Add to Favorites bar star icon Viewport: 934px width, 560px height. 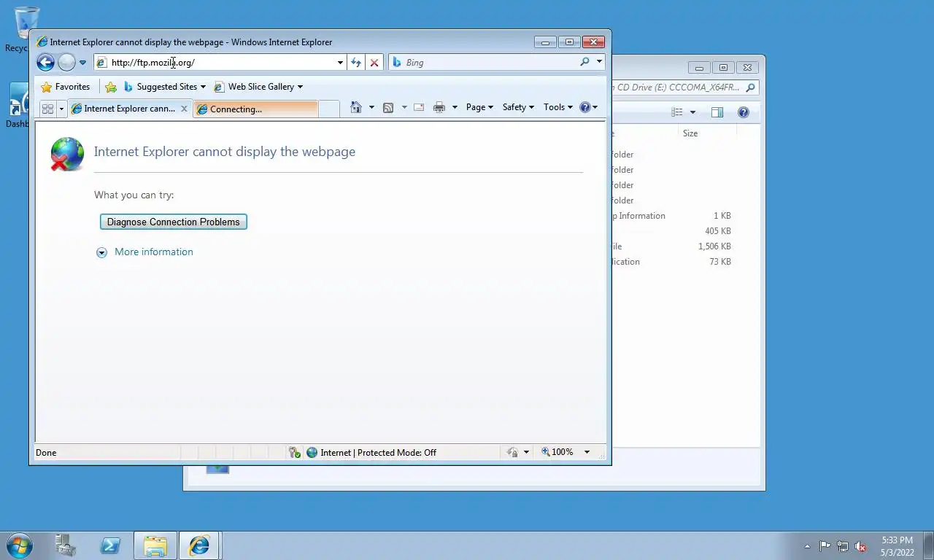click(111, 87)
